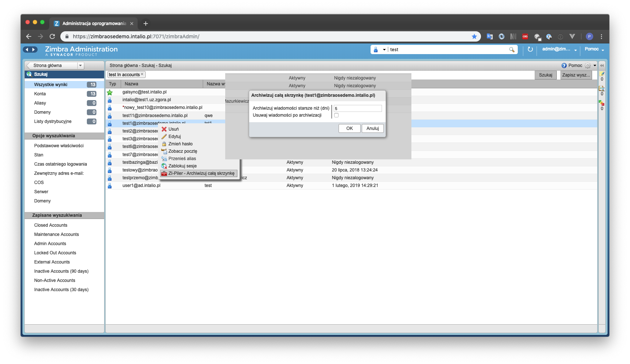
Task: Click the Szukaj search button
Action: tap(545, 75)
